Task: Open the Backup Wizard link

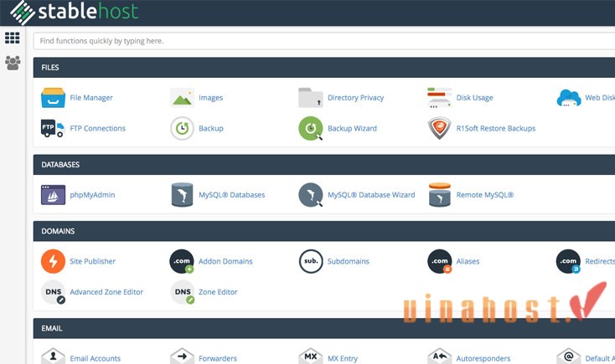Action: pos(352,128)
